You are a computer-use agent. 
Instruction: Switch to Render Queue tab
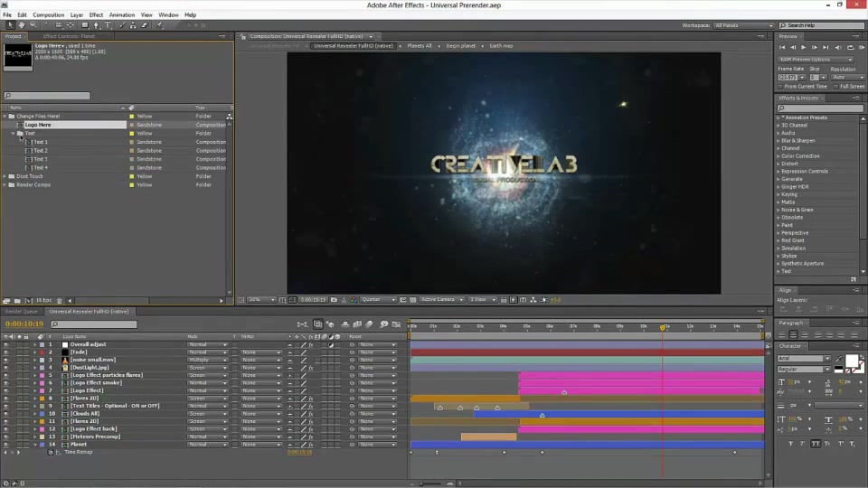(x=22, y=312)
